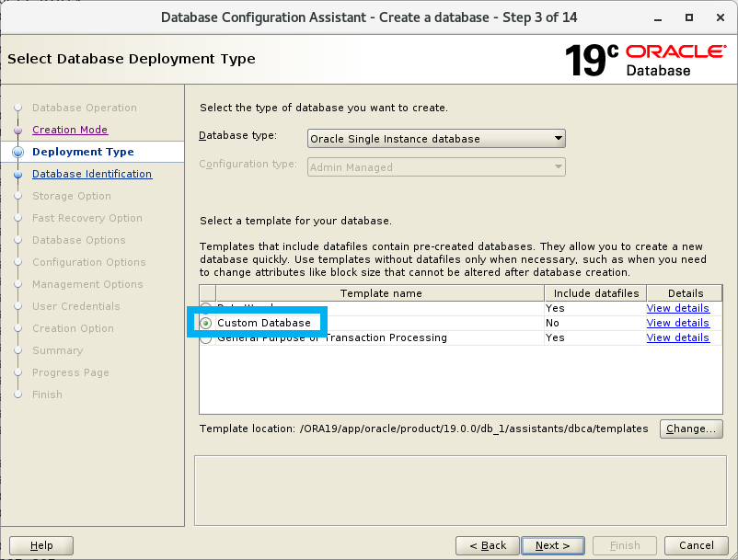The image size is (738, 560).
Task: Click the Creation Mode step bullet icon
Action: 17,130
